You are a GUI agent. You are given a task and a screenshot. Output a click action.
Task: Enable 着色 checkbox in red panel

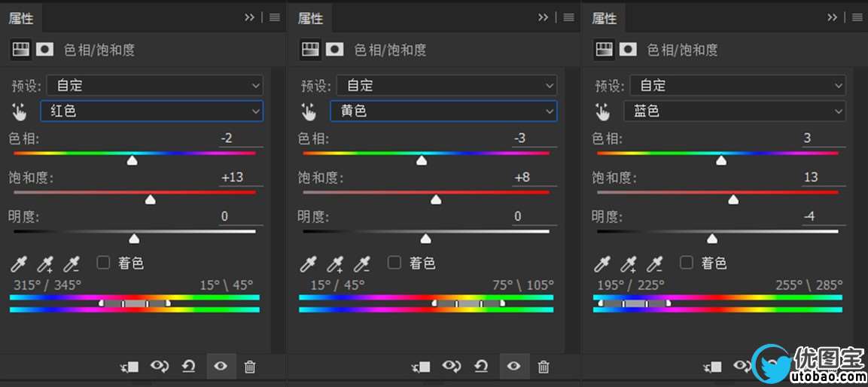(104, 263)
